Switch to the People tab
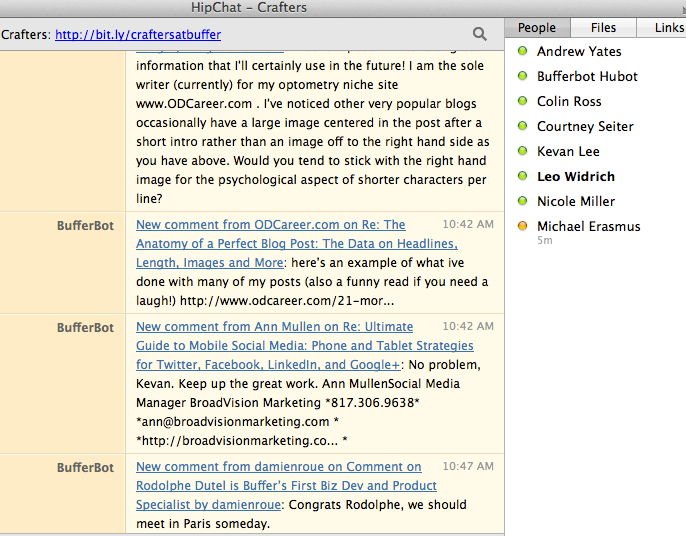The width and height of the screenshot is (686, 536). [x=537, y=28]
